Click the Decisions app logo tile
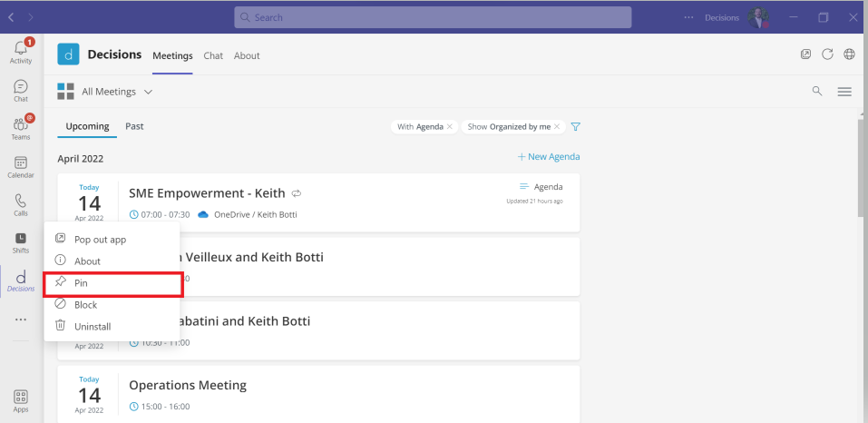 coord(68,54)
